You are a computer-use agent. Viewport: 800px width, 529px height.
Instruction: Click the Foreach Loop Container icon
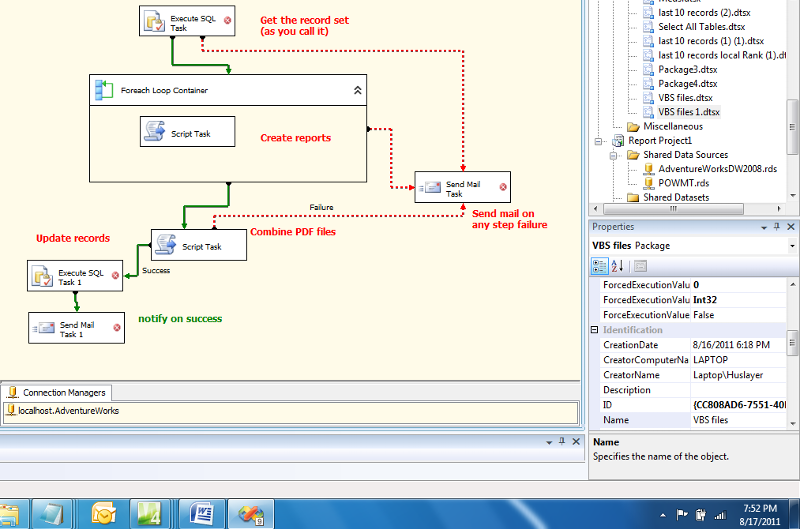104,90
